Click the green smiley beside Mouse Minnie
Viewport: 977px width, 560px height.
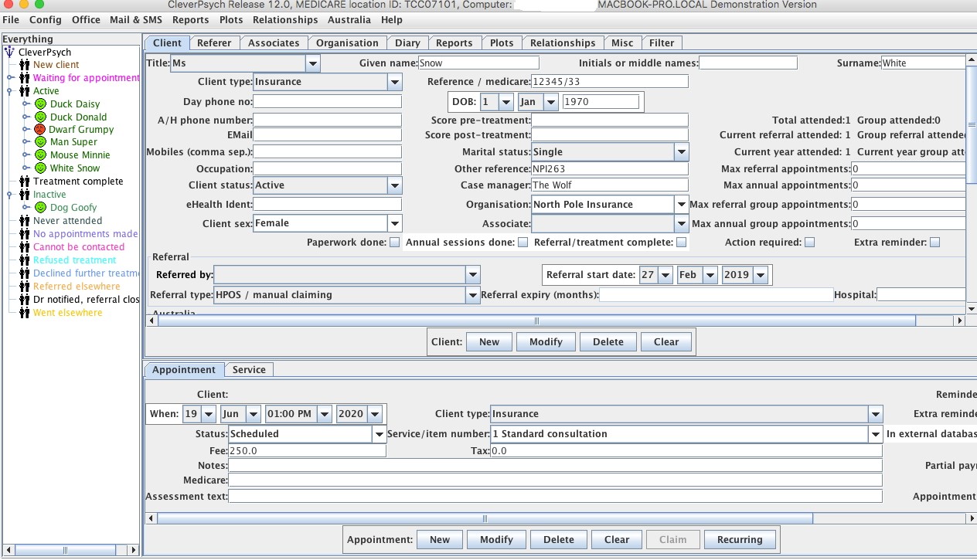(40, 155)
